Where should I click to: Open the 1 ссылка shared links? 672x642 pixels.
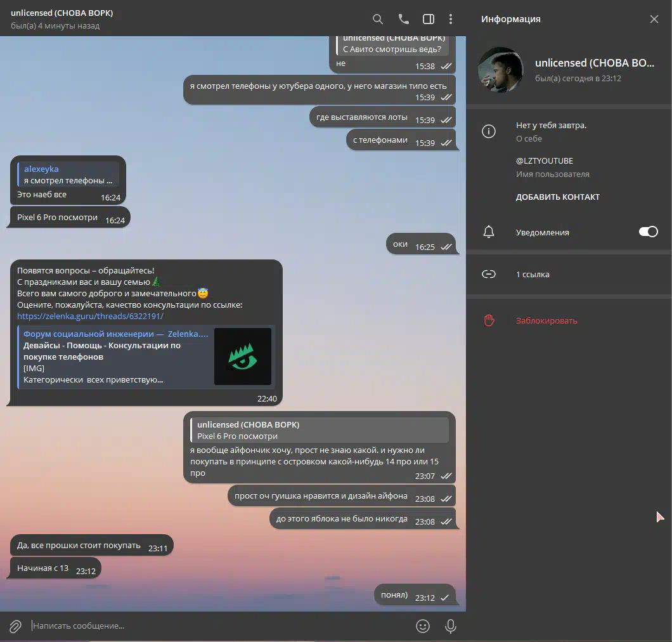pyautogui.click(x=533, y=275)
